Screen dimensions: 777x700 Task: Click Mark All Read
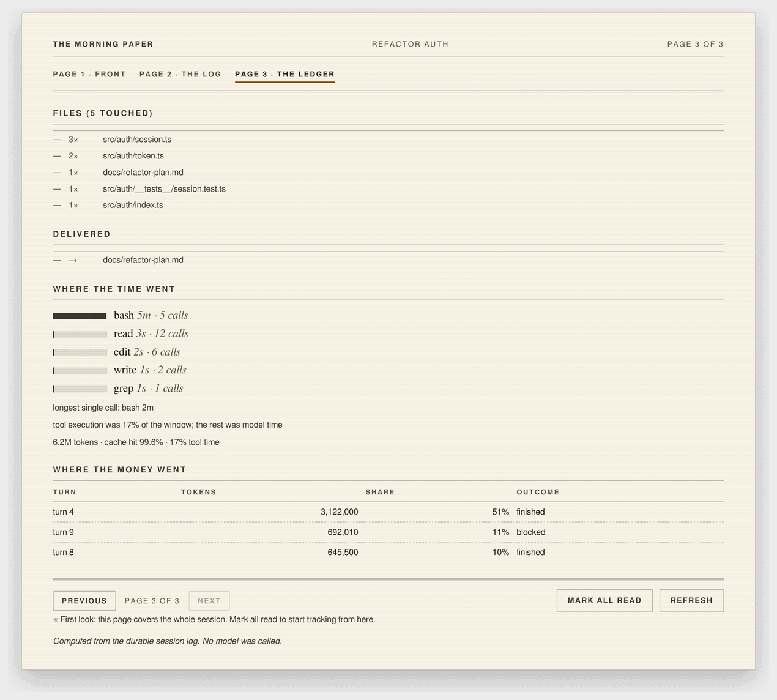point(604,600)
